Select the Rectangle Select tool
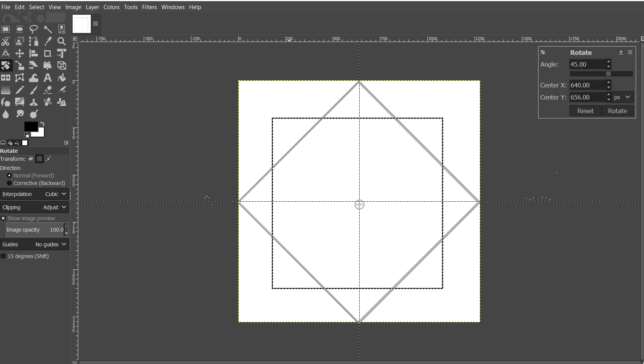The image size is (644, 364). (x=6, y=29)
